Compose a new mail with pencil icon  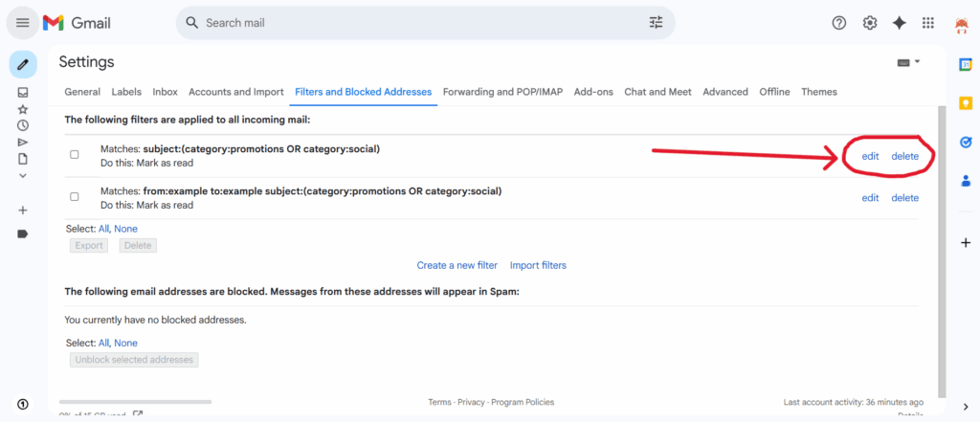[23, 64]
